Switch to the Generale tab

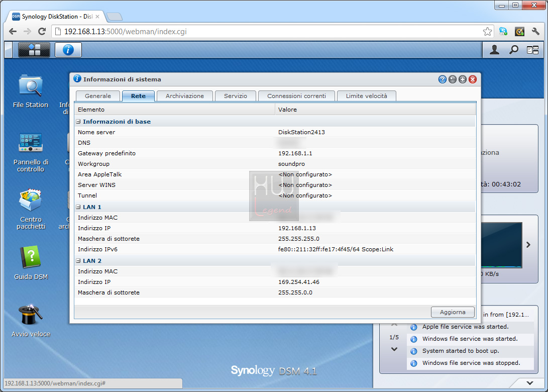(x=98, y=96)
